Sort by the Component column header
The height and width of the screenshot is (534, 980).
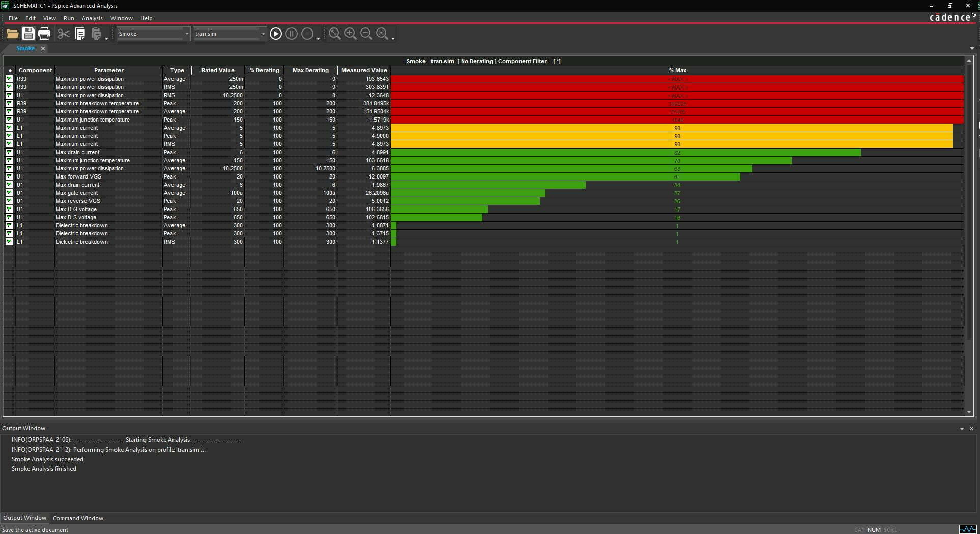[x=35, y=70]
